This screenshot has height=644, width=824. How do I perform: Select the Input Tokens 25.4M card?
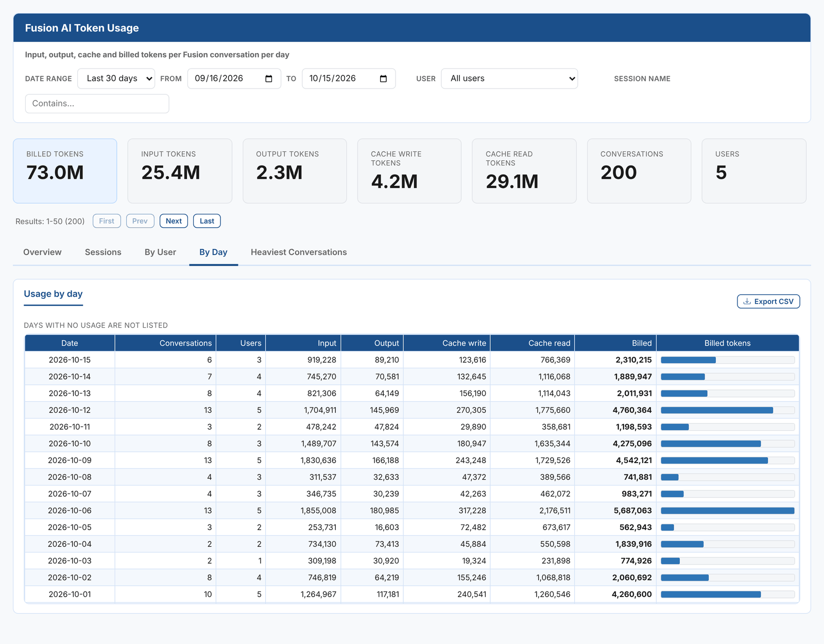[180, 171]
